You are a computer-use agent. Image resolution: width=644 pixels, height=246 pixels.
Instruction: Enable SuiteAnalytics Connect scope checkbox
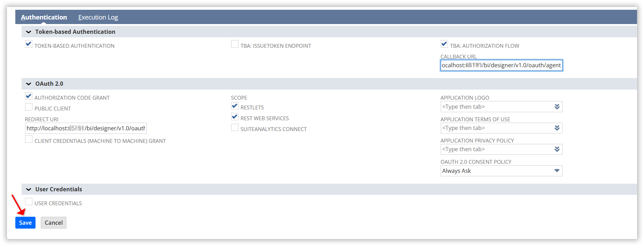235,128
